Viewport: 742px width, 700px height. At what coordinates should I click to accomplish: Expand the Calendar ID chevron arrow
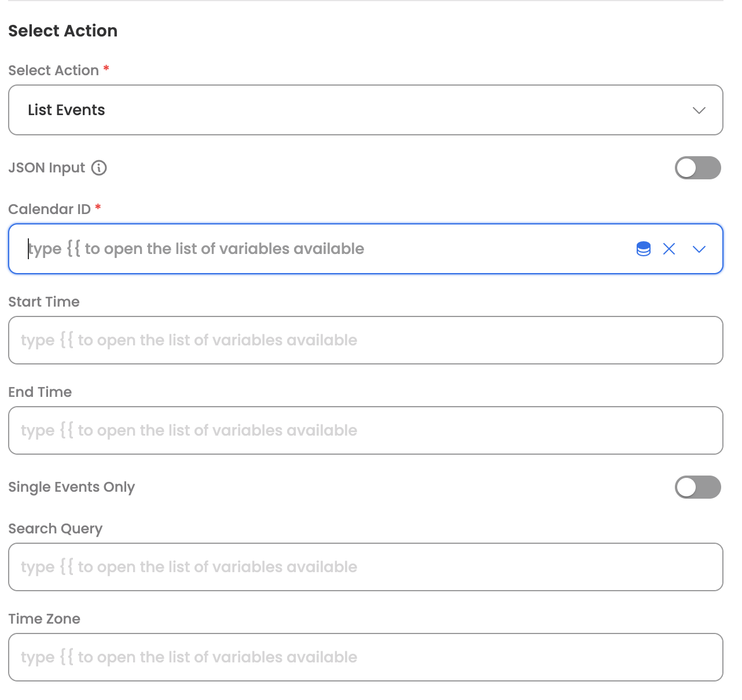699,249
